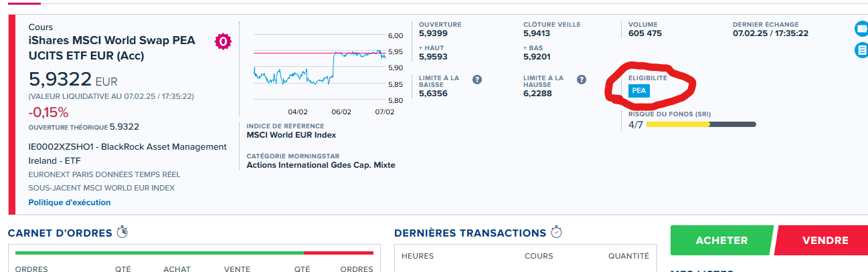This screenshot has width=868, height=272.
Task: Click the current price 5,9322 EUR
Action: [73, 80]
